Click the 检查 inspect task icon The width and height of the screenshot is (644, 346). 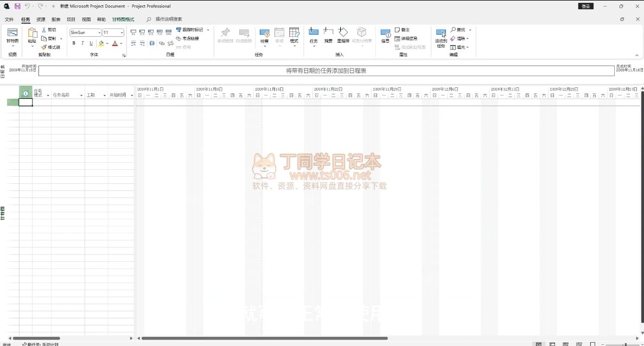264,35
